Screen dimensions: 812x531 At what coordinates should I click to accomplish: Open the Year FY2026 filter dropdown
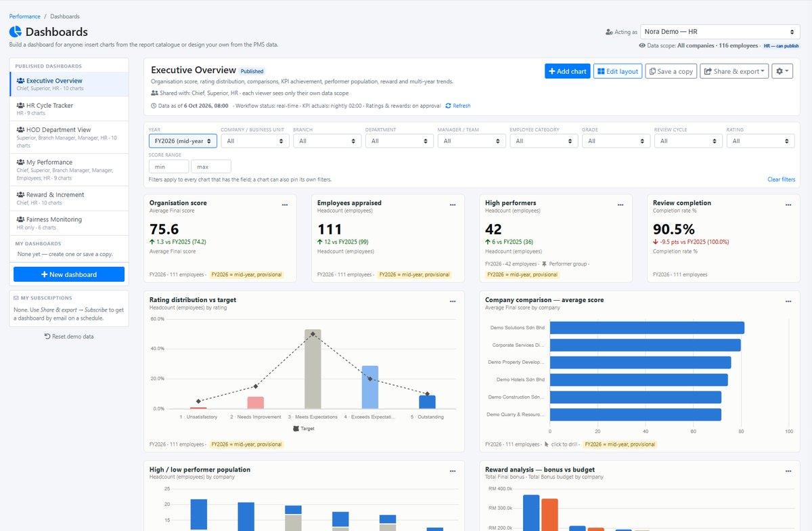(183, 141)
